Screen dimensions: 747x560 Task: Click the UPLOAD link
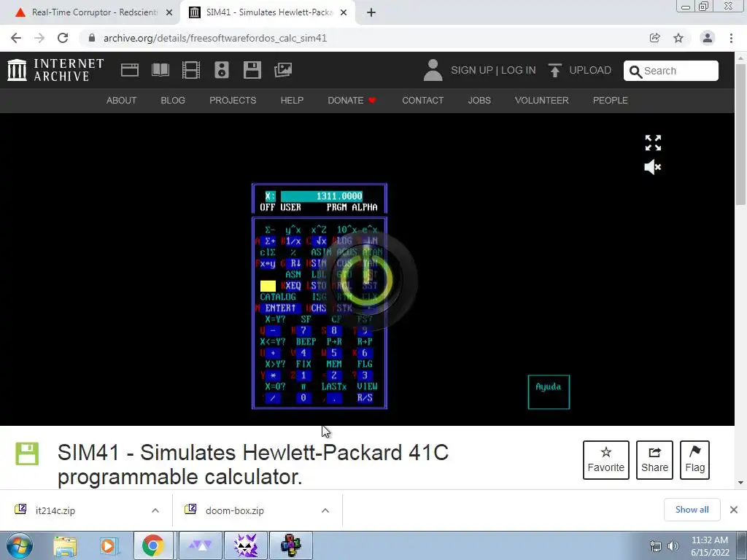[589, 70]
